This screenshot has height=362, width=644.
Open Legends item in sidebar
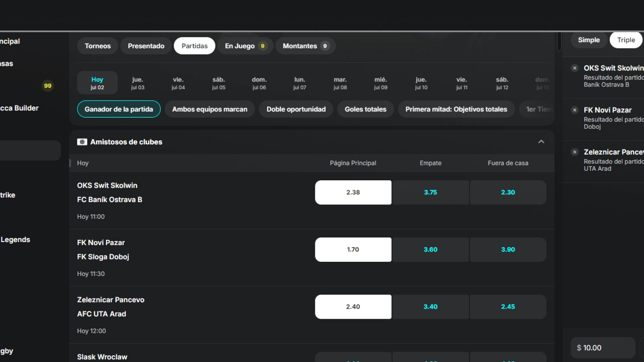tap(15, 240)
